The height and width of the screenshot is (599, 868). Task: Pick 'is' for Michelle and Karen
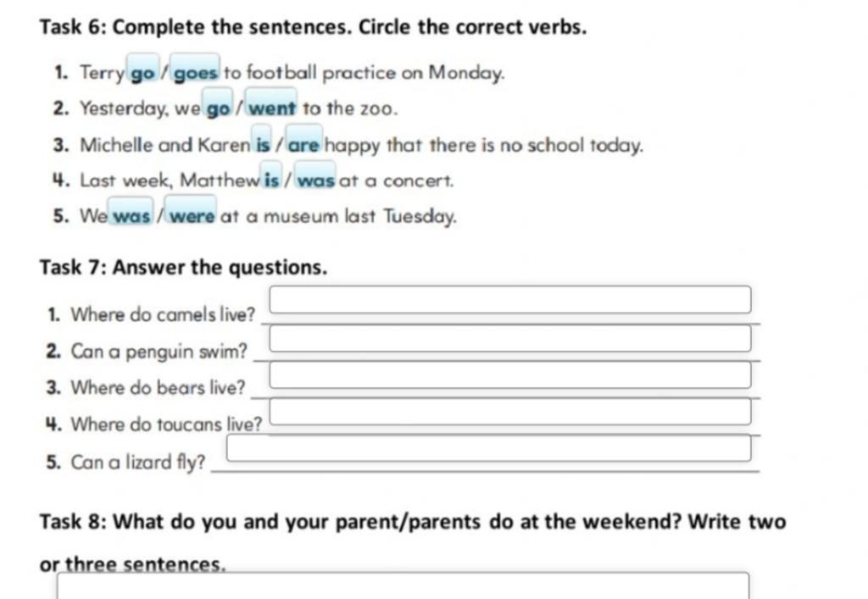pos(263,141)
